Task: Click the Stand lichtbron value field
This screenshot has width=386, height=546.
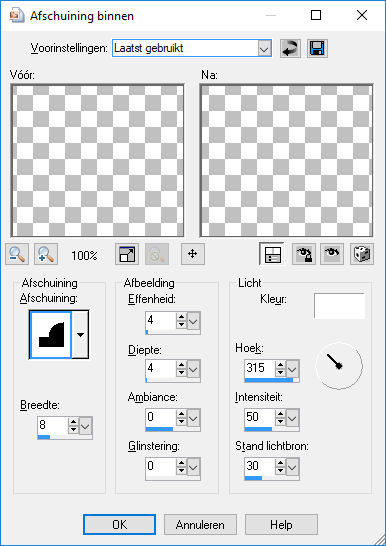Action: pos(260,467)
